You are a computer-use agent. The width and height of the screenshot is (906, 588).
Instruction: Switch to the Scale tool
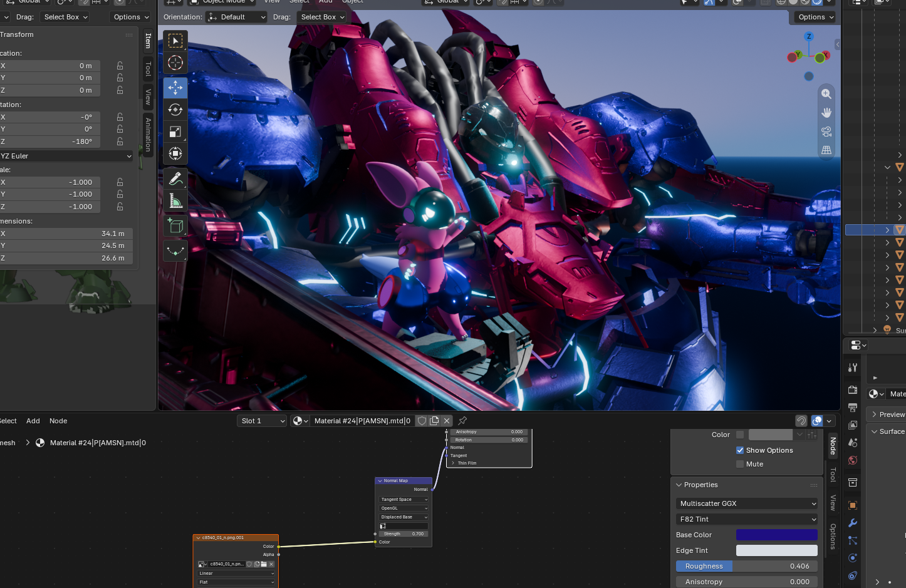tap(175, 132)
